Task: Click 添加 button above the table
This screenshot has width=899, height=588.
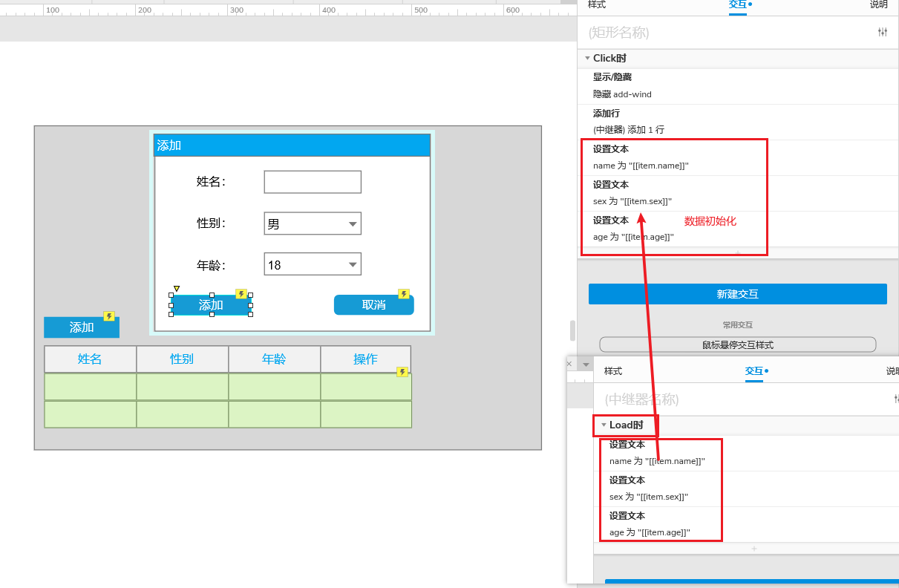Action: [x=82, y=327]
